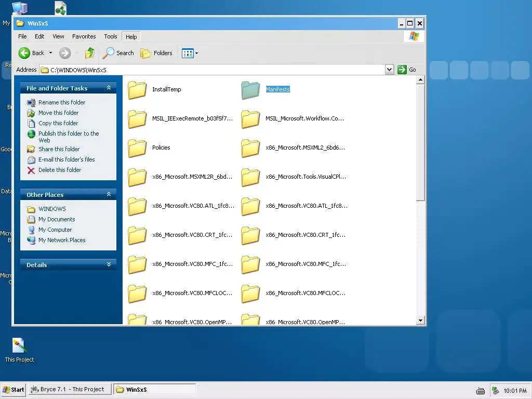Select the MSIL_Microsoft.Workflow.Co folder icon
This screenshot has width=532, height=399.
pyautogui.click(x=250, y=119)
